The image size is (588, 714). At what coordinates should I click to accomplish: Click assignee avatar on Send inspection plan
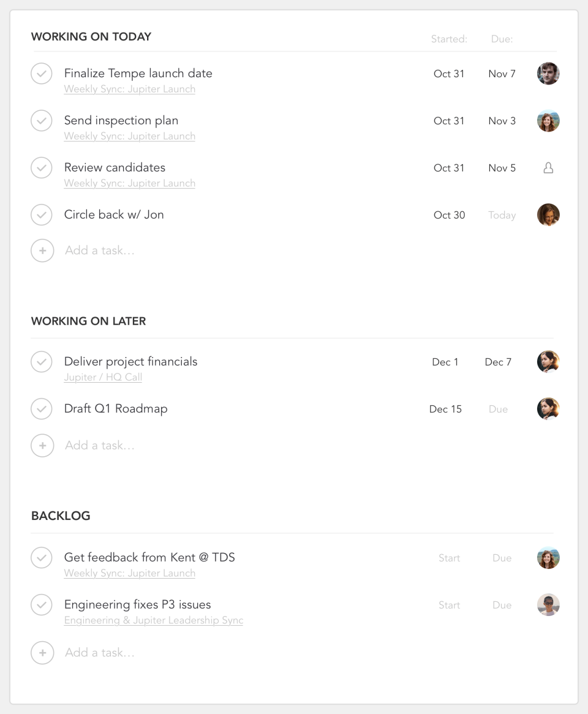548,121
